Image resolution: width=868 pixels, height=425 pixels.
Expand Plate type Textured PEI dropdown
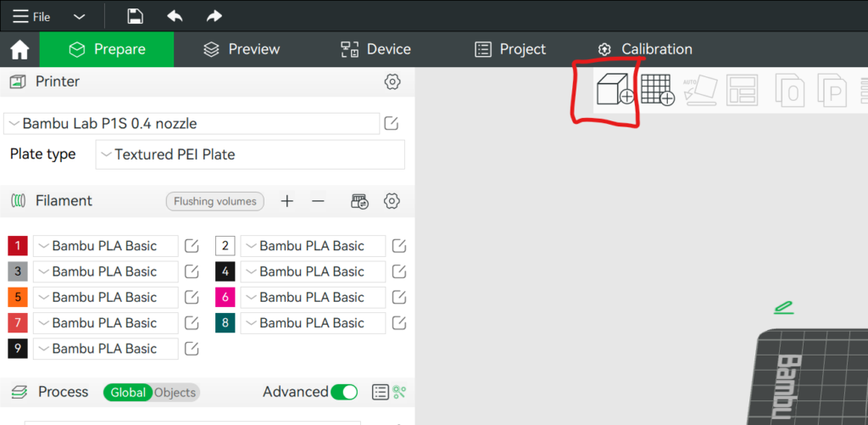(x=249, y=154)
